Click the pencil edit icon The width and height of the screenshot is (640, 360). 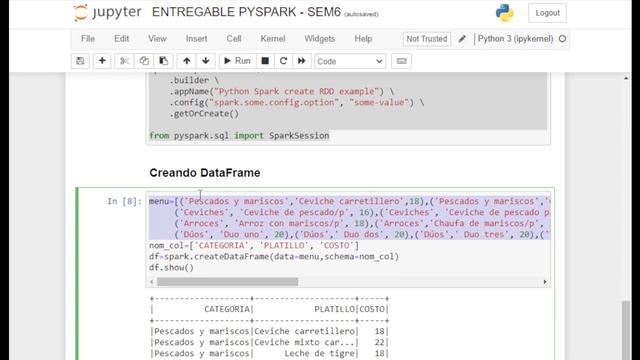point(462,39)
